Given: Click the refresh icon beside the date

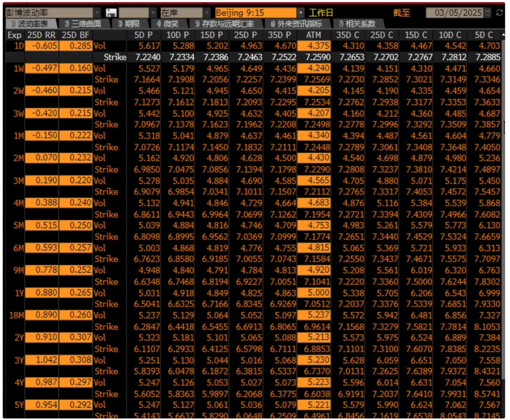Looking at the screenshot, I should pyautogui.click(x=500, y=13).
